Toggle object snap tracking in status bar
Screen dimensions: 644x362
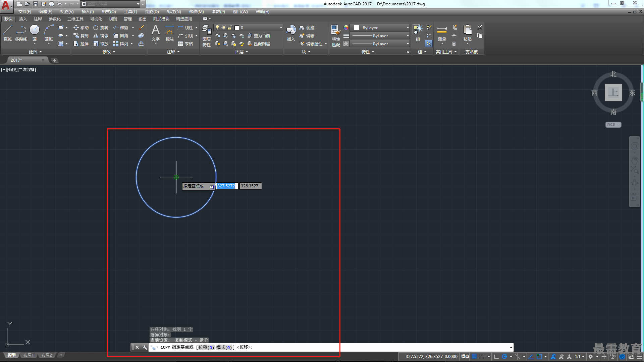click(x=531, y=357)
